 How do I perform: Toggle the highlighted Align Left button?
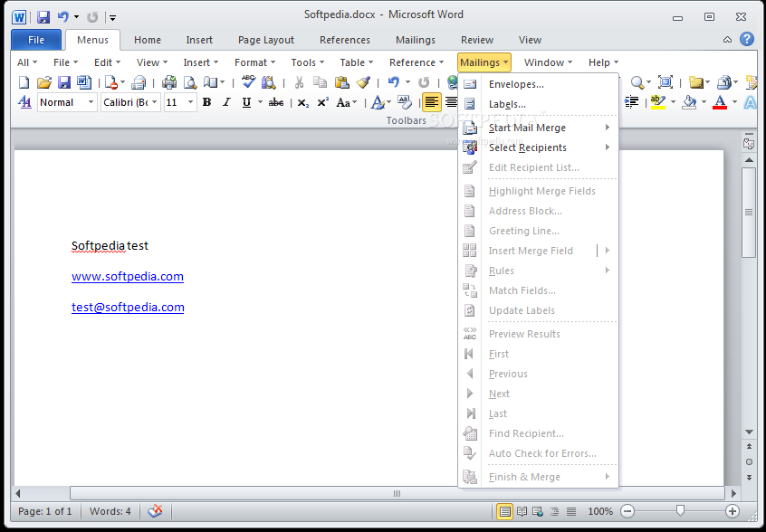point(431,102)
